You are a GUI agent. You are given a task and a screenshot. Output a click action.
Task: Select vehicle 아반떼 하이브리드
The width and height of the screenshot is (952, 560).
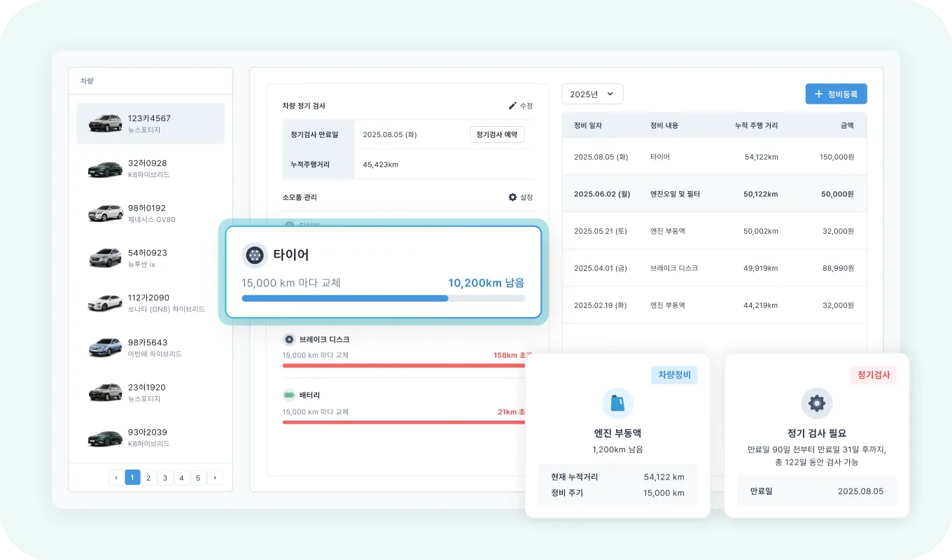point(155,354)
